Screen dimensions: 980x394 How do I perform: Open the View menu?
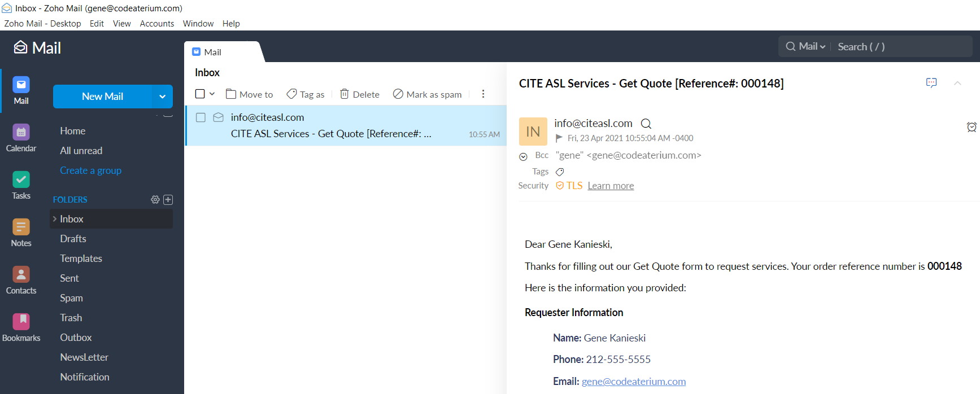(121, 24)
